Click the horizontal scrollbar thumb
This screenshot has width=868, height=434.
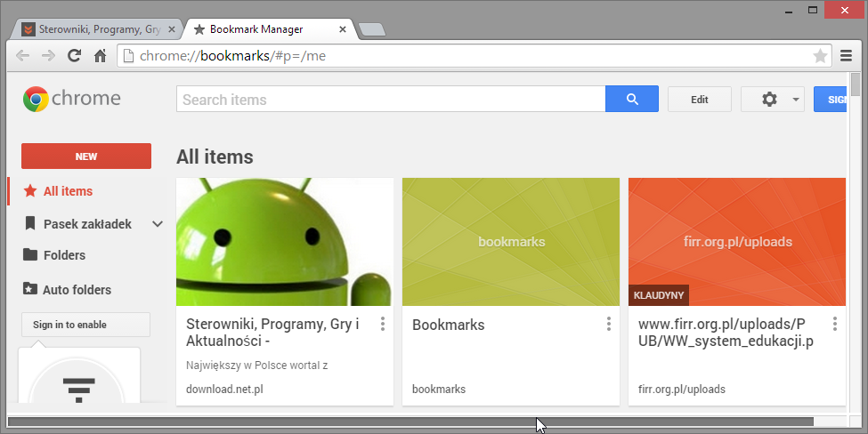(410, 422)
